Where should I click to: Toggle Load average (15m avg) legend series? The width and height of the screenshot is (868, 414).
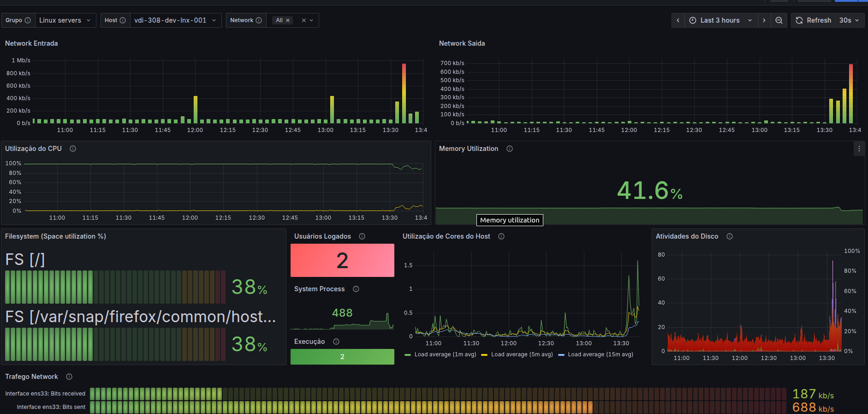pos(595,354)
